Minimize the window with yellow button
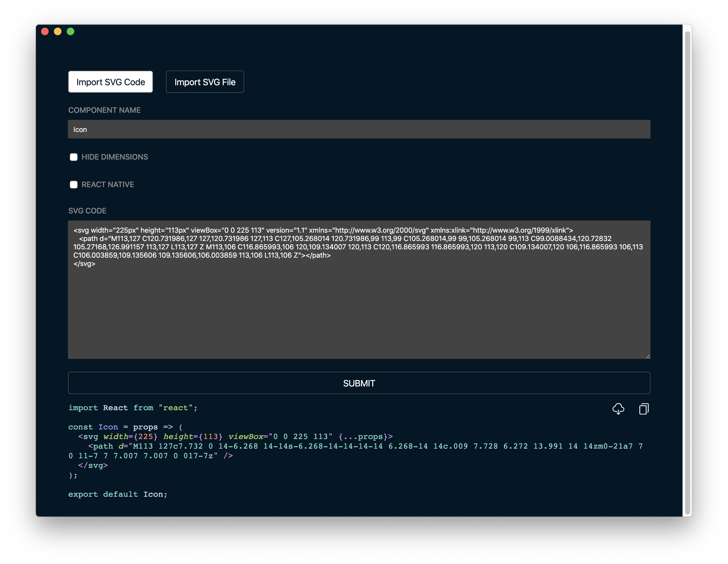Viewport: 728px width, 564px height. pyautogui.click(x=58, y=31)
